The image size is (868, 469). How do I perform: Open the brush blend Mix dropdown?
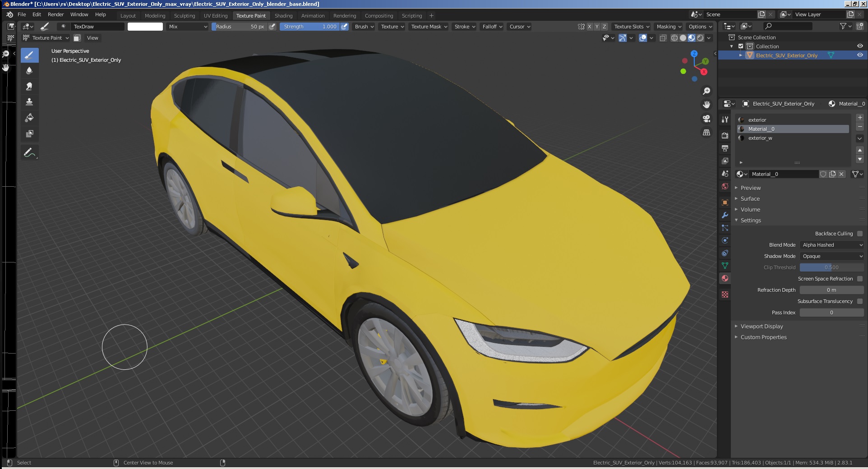(187, 27)
